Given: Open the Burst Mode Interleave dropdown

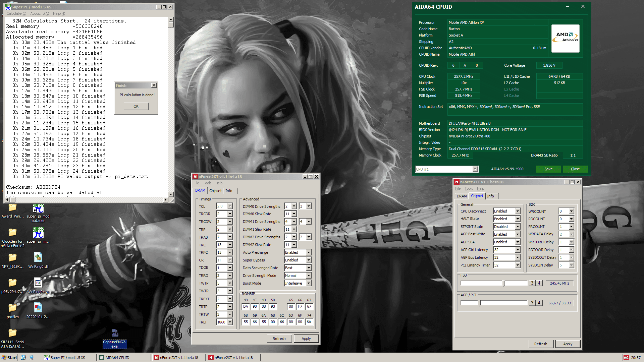Looking at the screenshot, I should [308, 283].
